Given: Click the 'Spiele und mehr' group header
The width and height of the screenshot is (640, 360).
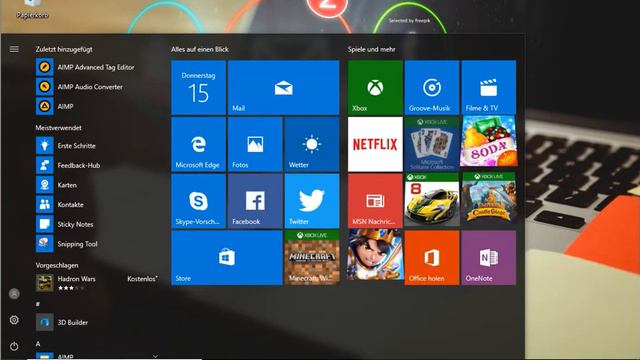Looking at the screenshot, I should click(371, 49).
